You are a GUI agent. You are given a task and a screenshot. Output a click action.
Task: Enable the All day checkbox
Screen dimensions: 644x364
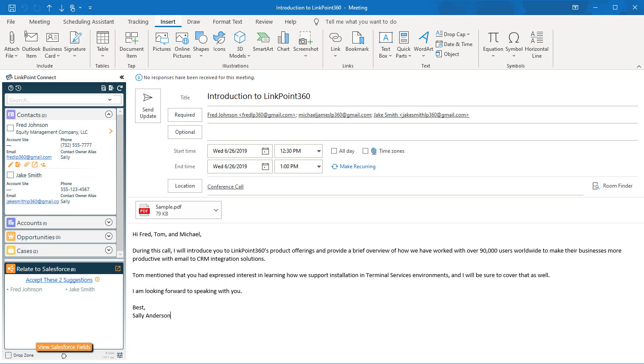334,151
